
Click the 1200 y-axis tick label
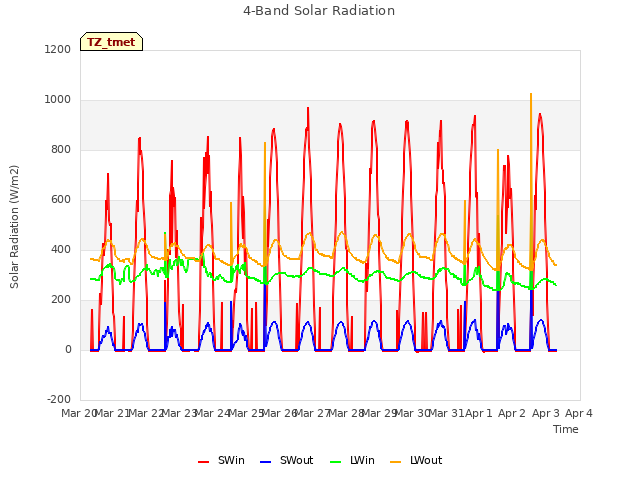58,49
